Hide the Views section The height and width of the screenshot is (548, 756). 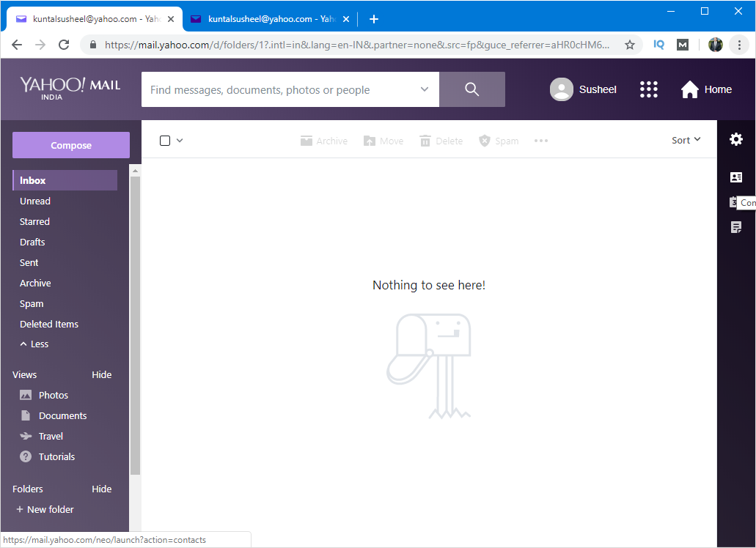[102, 374]
